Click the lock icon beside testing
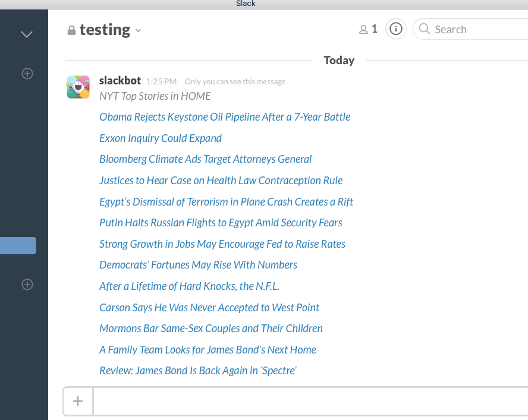 click(x=71, y=30)
